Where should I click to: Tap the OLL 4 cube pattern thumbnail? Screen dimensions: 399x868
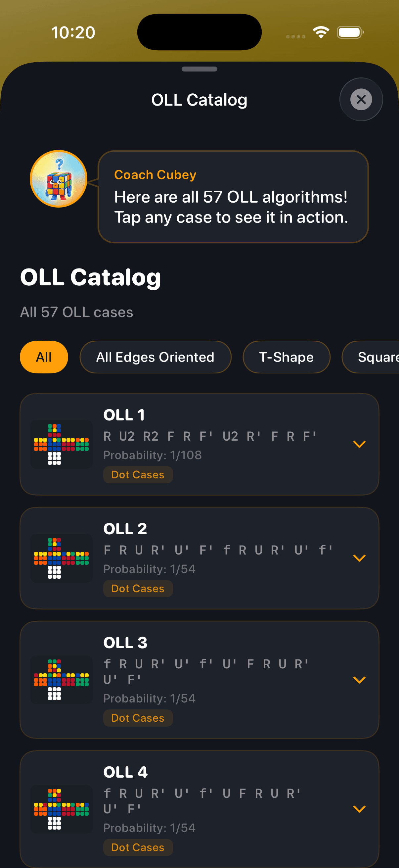(61, 809)
